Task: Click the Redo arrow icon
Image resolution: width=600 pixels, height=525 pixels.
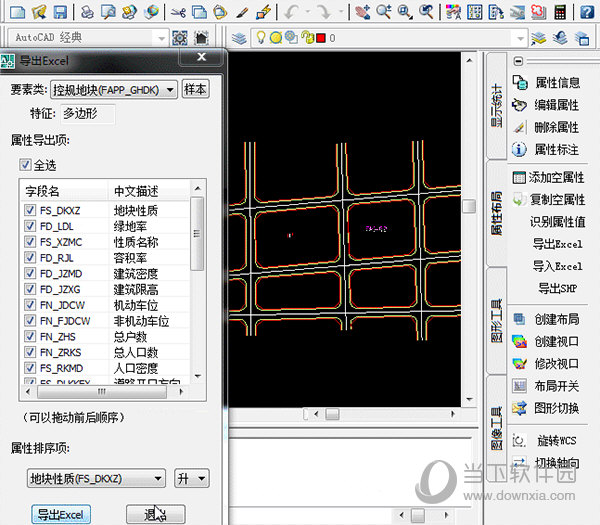Action: 324,12
